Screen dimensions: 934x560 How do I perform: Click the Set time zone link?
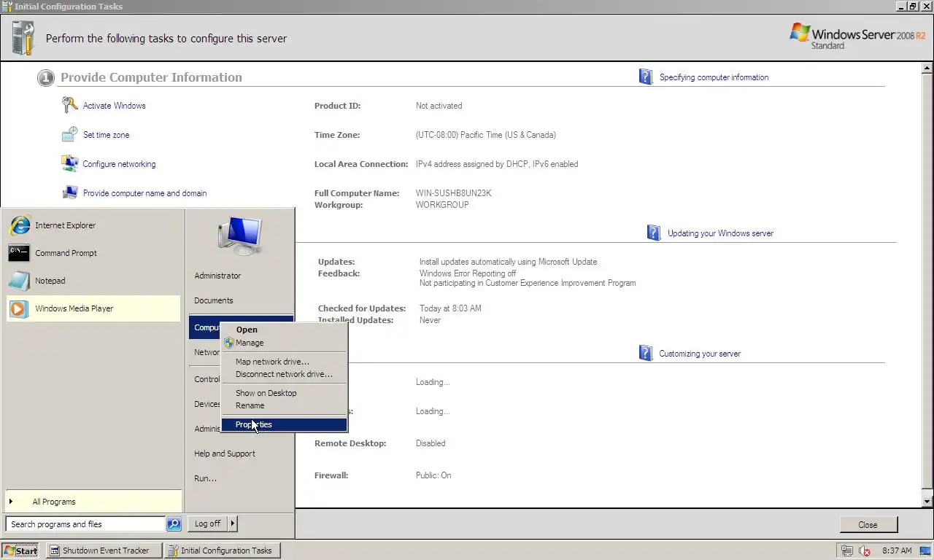(x=106, y=135)
